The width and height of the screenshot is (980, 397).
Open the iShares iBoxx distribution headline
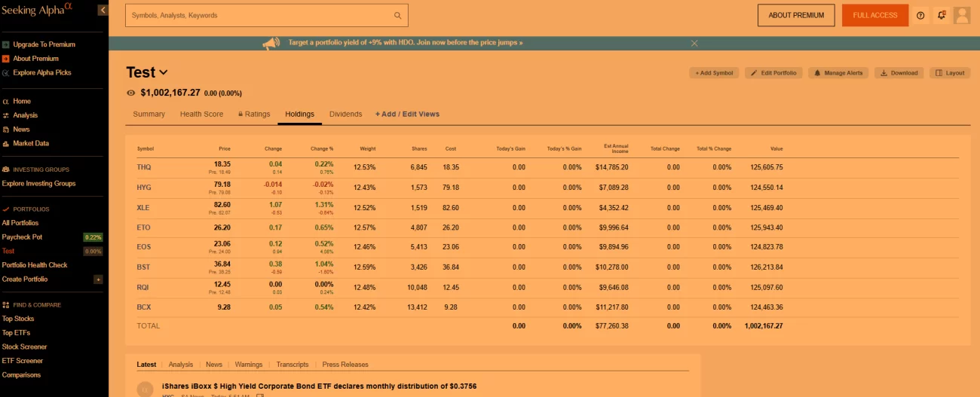click(x=319, y=386)
